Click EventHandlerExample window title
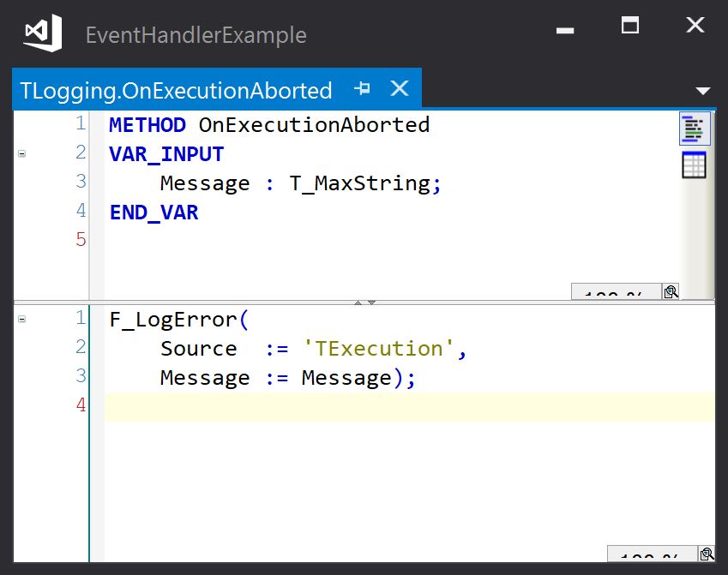Viewport: 728px width, 575px height. click(196, 35)
